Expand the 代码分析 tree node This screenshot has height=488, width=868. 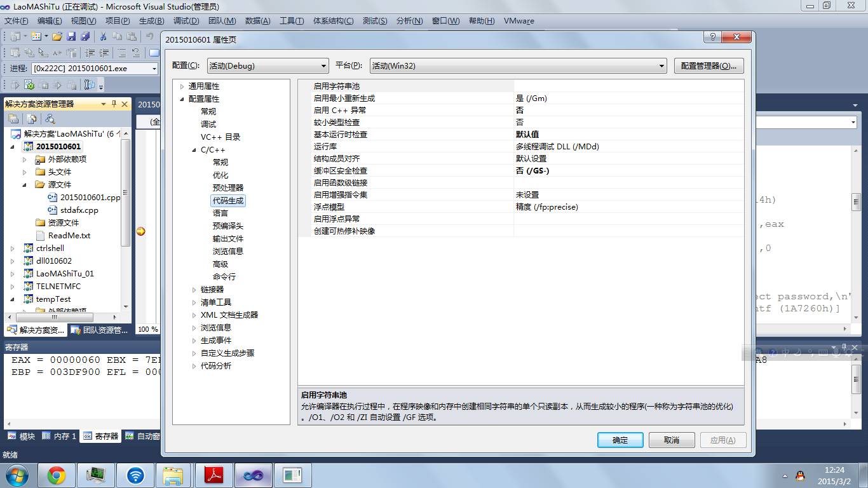coord(194,366)
